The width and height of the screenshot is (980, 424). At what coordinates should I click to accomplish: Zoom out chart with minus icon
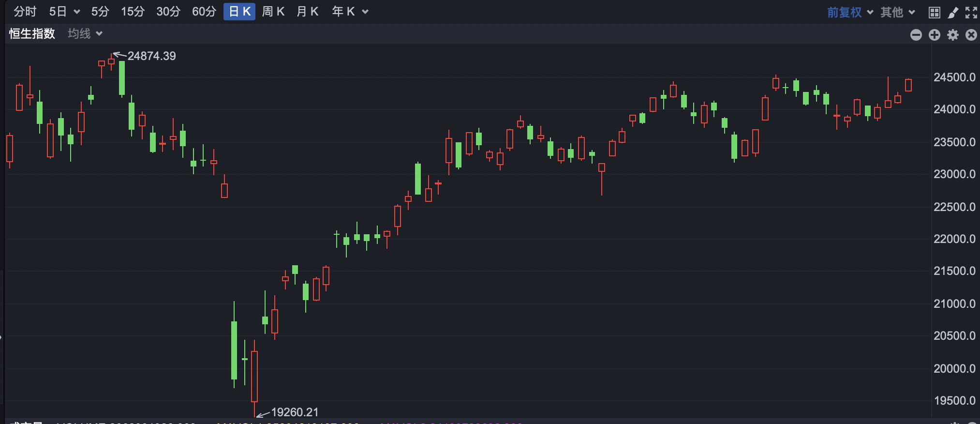click(916, 35)
